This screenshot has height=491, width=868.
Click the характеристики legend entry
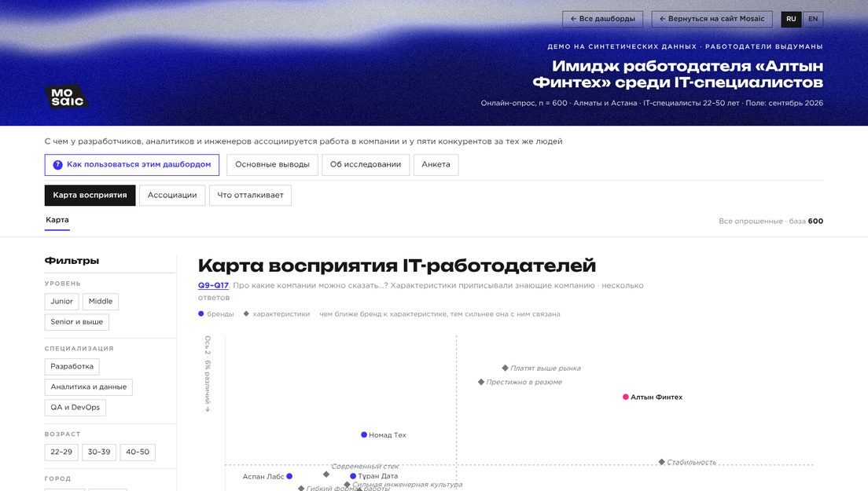277,314
